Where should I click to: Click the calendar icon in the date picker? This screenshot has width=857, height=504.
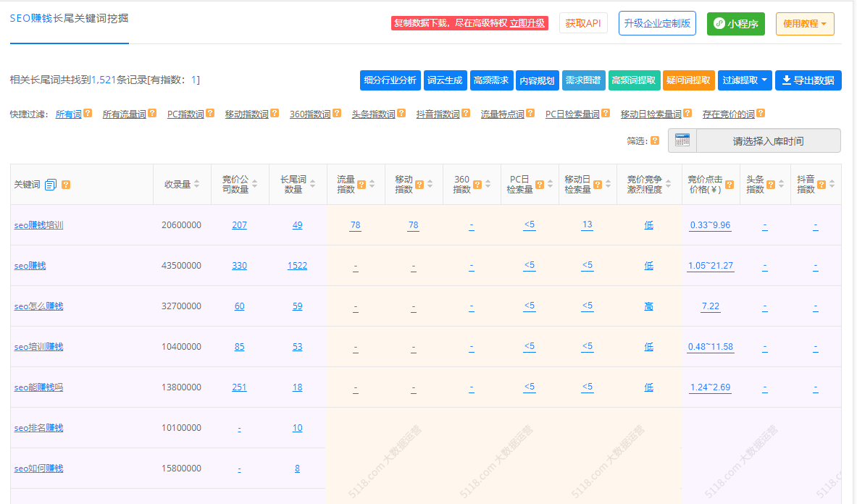(682, 140)
